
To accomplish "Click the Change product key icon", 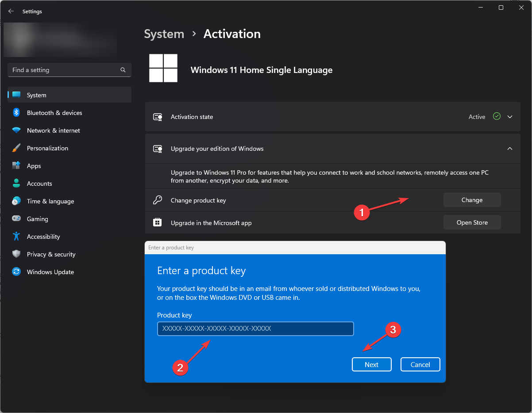I will [x=158, y=200].
